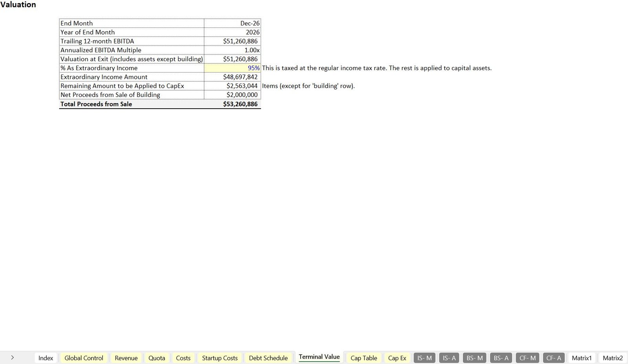Image resolution: width=628 pixels, height=364 pixels.
Task: Select the Quota sheet tab
Action: [157, 358]
